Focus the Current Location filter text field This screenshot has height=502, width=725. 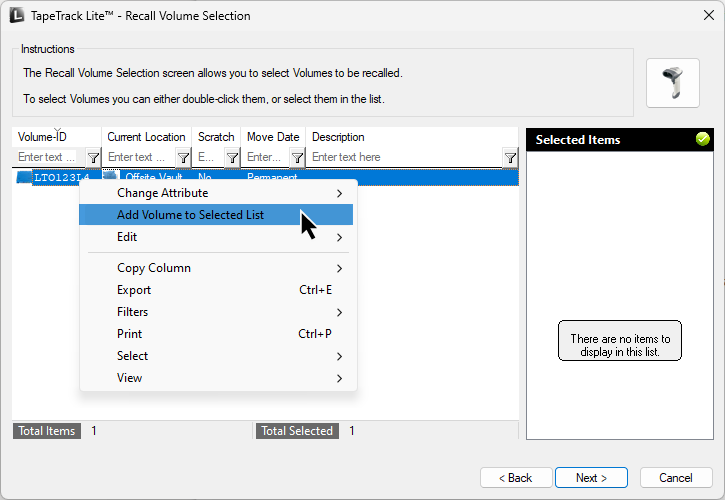tap(140, 158)
